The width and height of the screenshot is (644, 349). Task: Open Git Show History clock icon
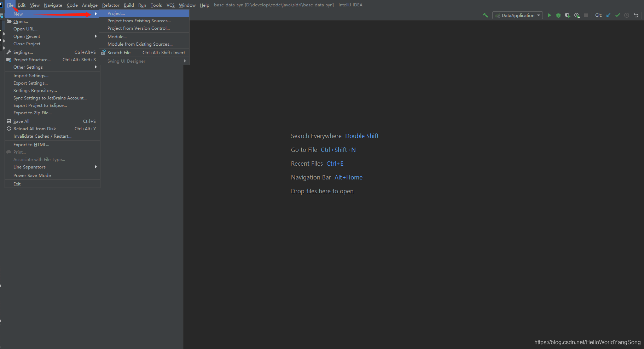point(627,15)
